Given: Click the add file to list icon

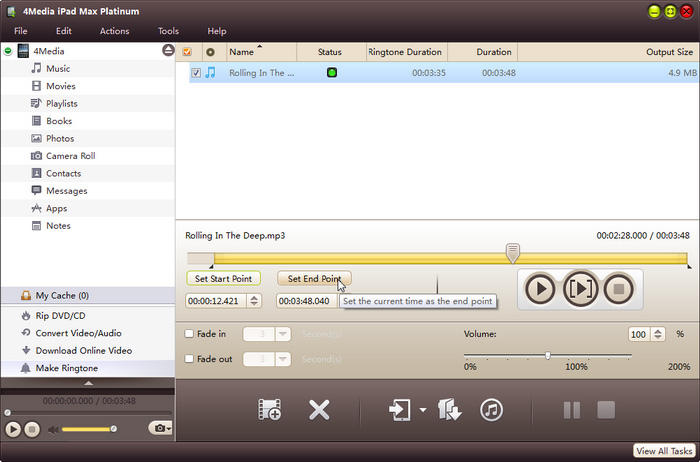Looking at the screenshot, I should [269, 409].
